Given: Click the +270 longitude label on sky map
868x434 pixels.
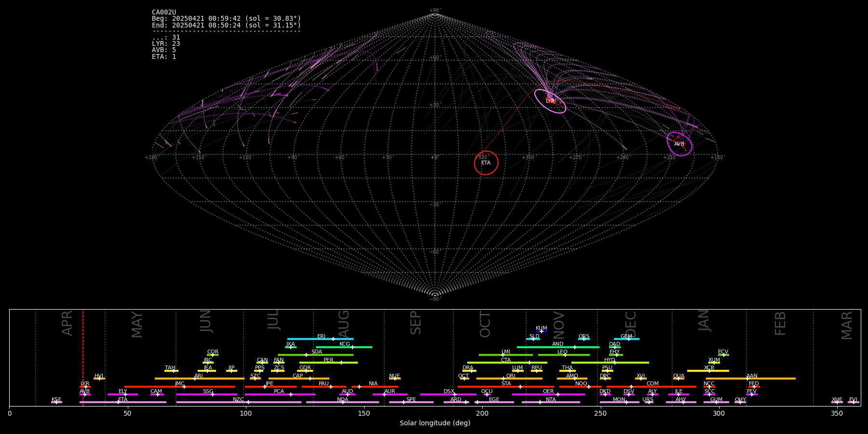Looking at the screenshot, I should click(575, 157).
